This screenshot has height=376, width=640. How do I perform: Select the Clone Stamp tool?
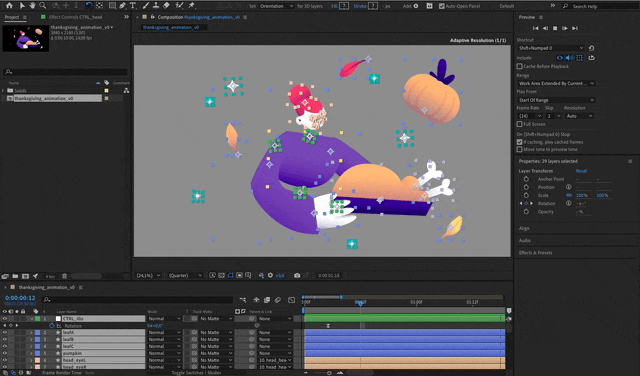(x=156, y=6)
